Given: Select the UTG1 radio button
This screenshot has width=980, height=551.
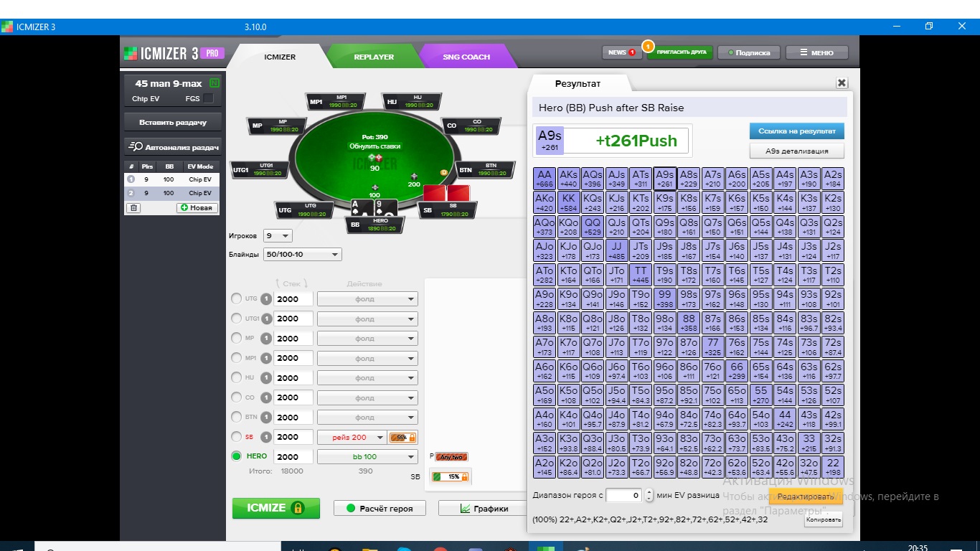Looking at the screenshot, I should 237,319.
